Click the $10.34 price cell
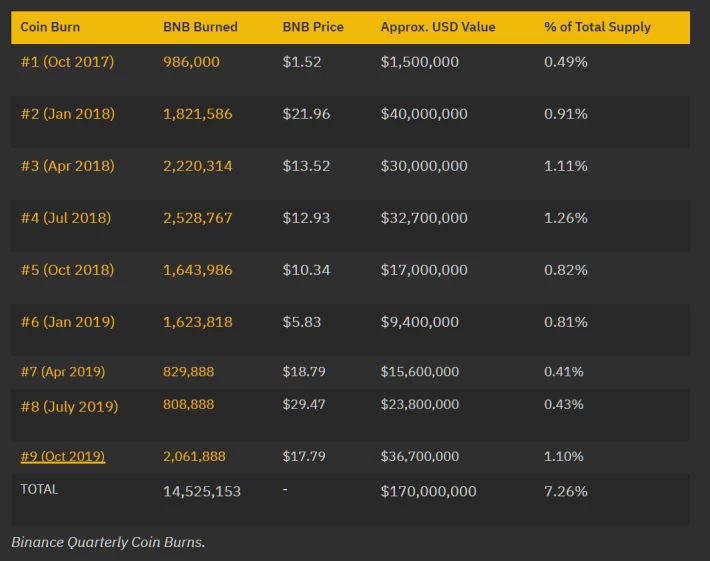This screenshot has width=710, height=561. coord(306,270)
